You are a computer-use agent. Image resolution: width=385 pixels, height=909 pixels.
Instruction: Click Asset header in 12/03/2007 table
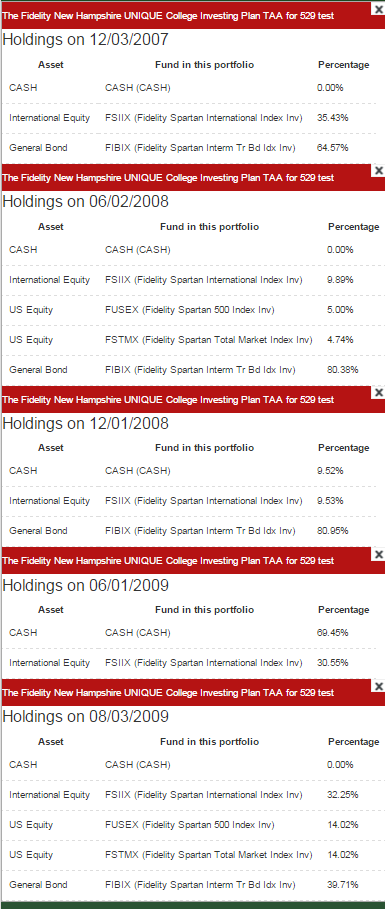51,65
